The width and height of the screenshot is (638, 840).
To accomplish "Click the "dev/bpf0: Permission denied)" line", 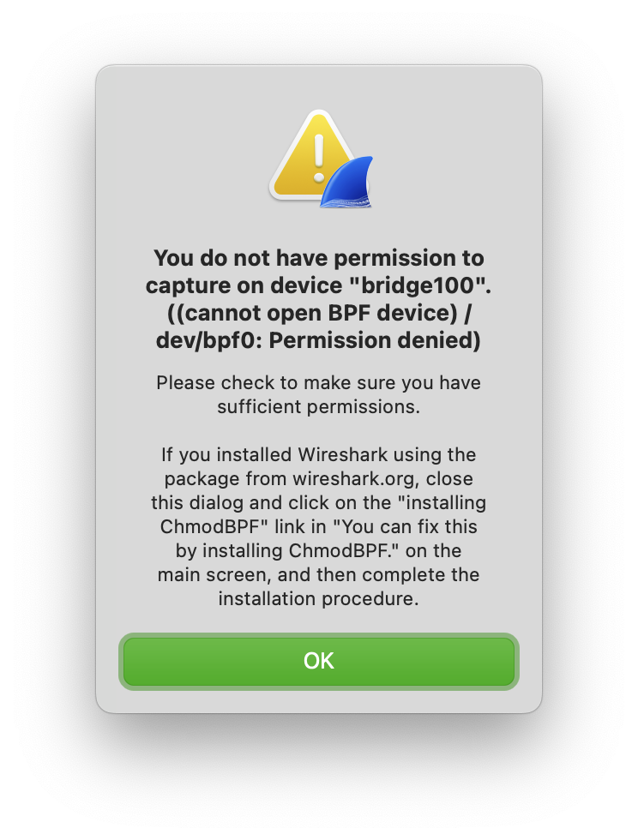I will click(x=318, y=340).
